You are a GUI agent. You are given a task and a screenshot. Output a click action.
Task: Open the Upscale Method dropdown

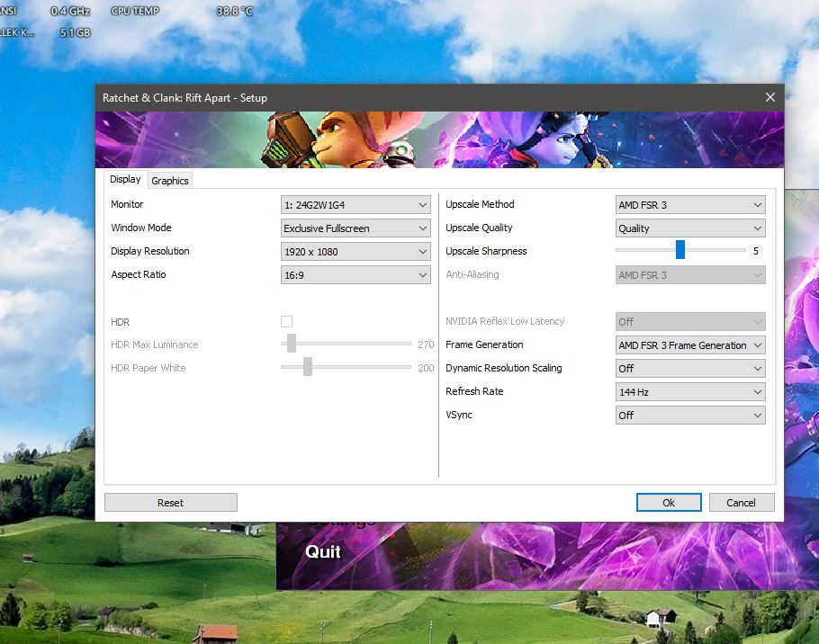[690, 204]
